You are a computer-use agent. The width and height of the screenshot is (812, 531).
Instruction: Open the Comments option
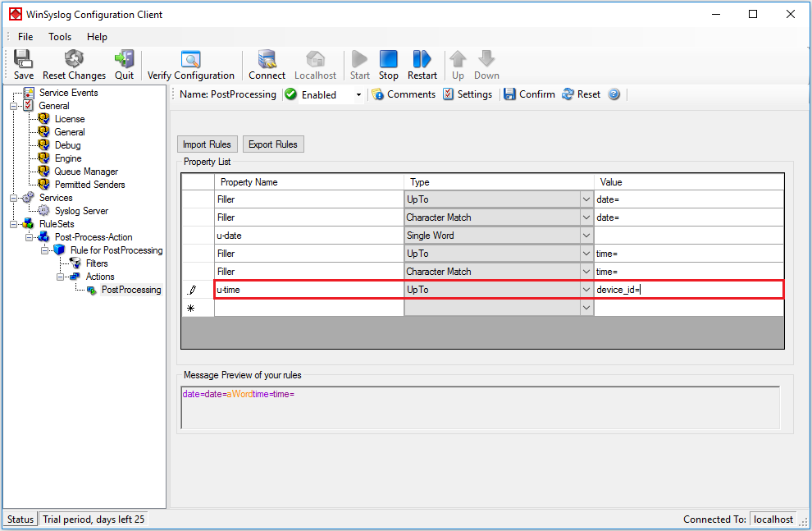coord(404,94)
